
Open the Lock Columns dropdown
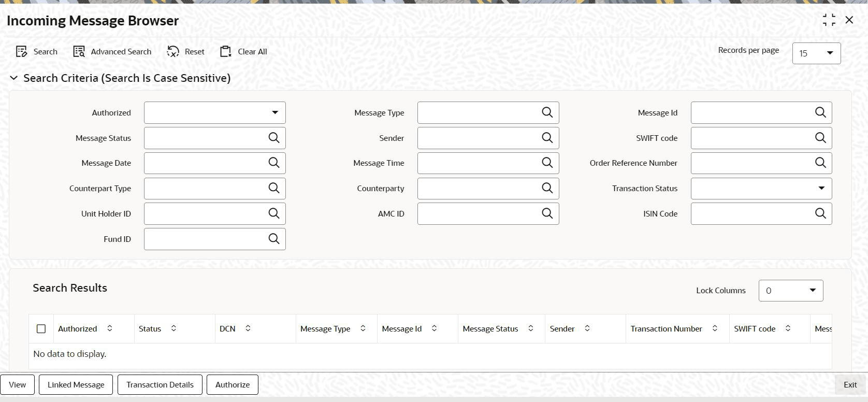click(x=791, y=291)
